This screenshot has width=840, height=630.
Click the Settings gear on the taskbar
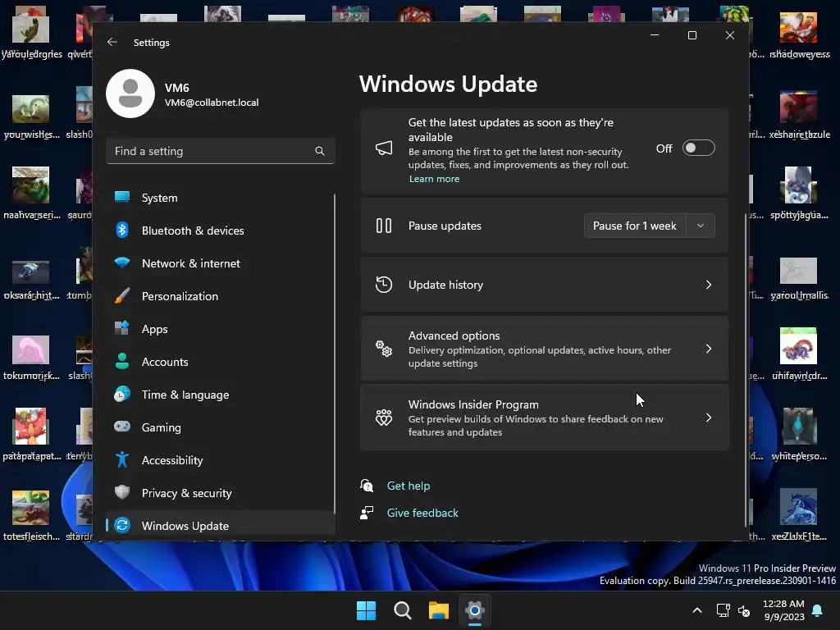click(x=475, y=610)
